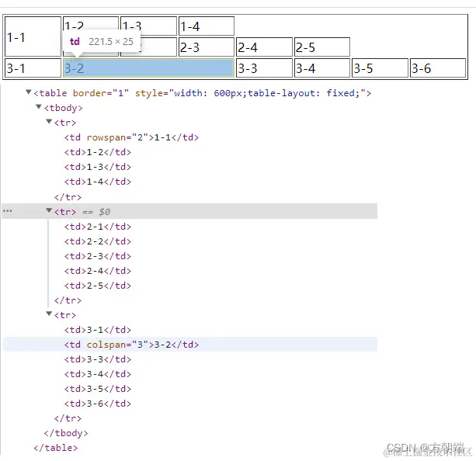Viewport: 476px width, 461px height.
Task: Click the rendered table cell 3-5
Action: pos(380,68)
